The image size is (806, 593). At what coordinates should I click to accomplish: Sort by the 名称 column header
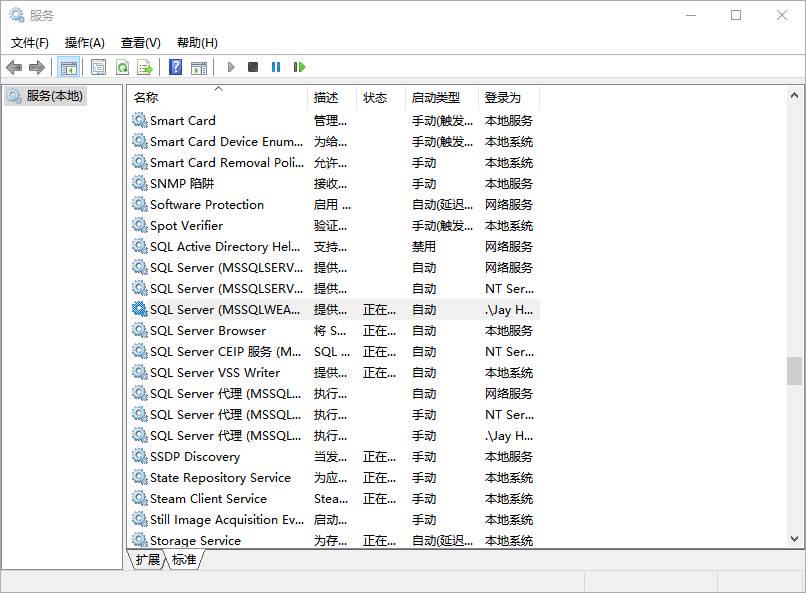[218, 97]
